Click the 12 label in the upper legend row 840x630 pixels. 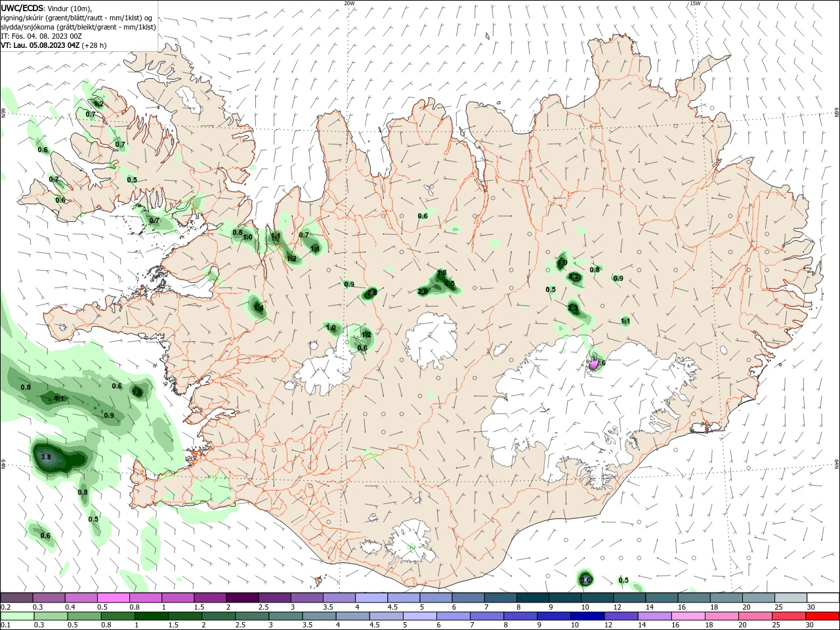[x=618, y=607]
